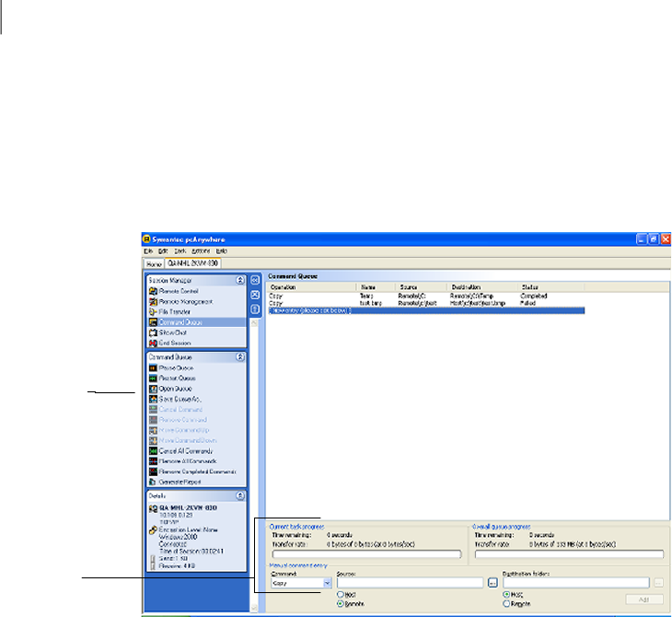Viewport: 672px width, 617px height.
Task: Click the Current task progress bar
Action: (367, 554)
